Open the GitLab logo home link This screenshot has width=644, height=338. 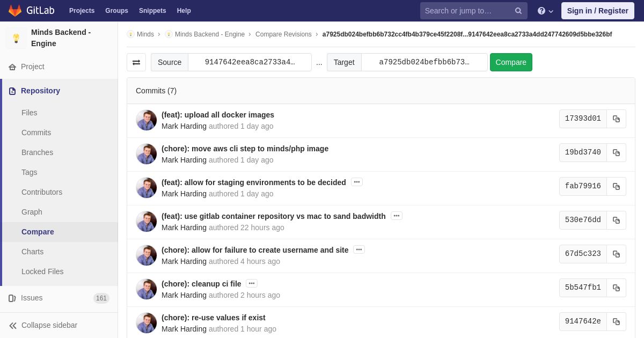pos(30,11)
